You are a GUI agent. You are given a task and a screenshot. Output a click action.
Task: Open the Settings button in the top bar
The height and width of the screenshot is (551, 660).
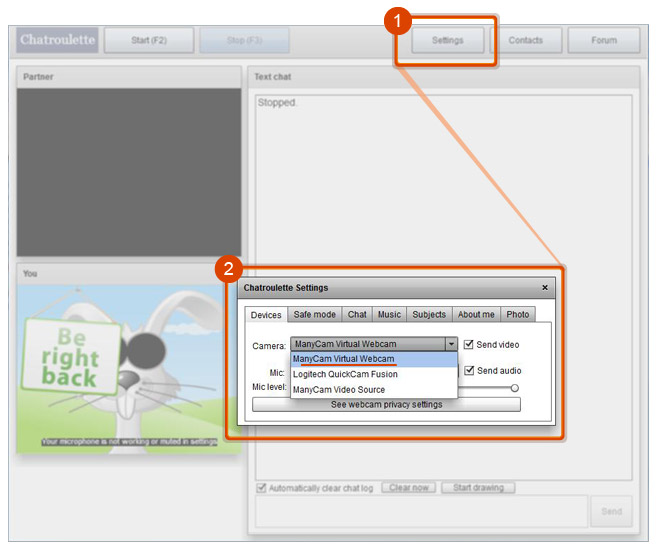point(447,40)
